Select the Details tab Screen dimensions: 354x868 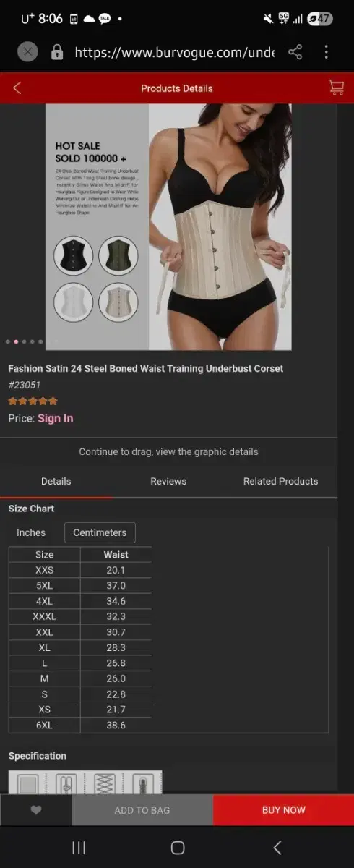(56, 481)
